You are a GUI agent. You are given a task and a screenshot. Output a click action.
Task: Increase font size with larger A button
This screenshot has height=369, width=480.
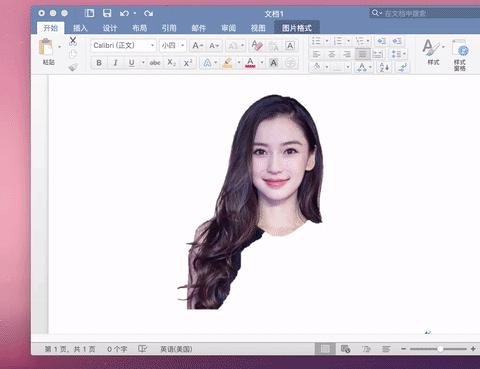198,45
